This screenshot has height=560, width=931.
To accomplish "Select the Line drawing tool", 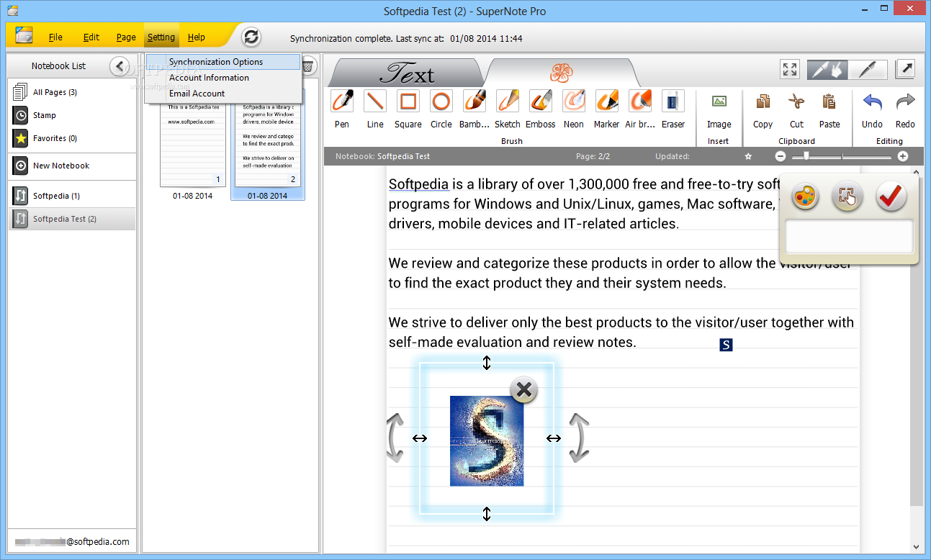I will pyautogui.click(x=375, y=101).
